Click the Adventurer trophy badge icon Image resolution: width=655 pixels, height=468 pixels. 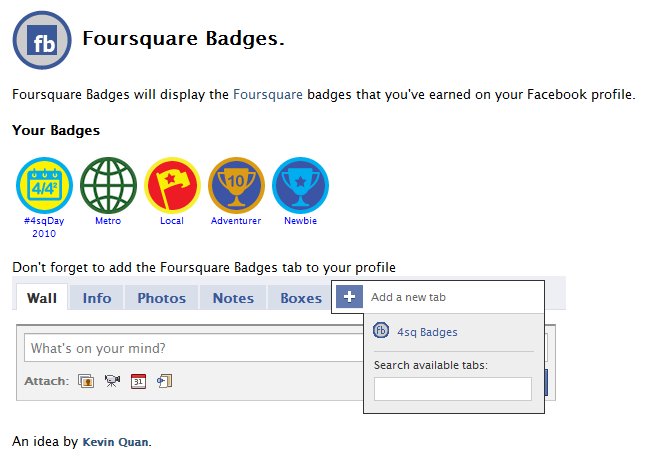[236, 185]
